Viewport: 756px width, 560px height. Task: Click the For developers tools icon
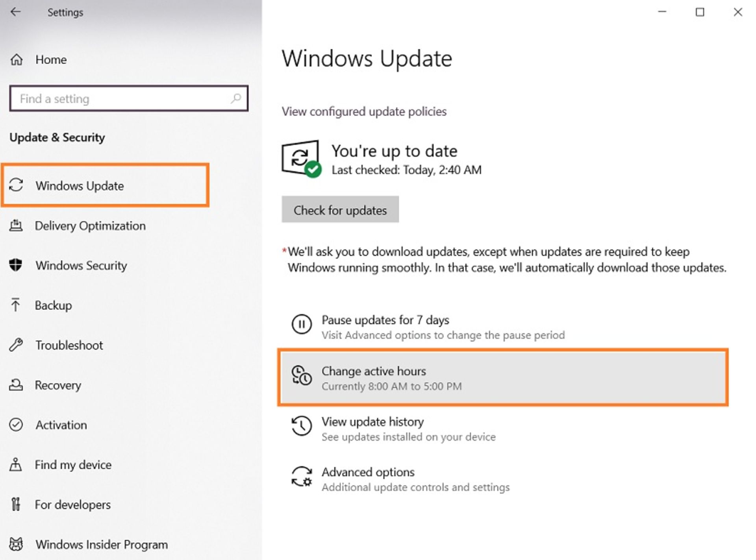[16, 504]
